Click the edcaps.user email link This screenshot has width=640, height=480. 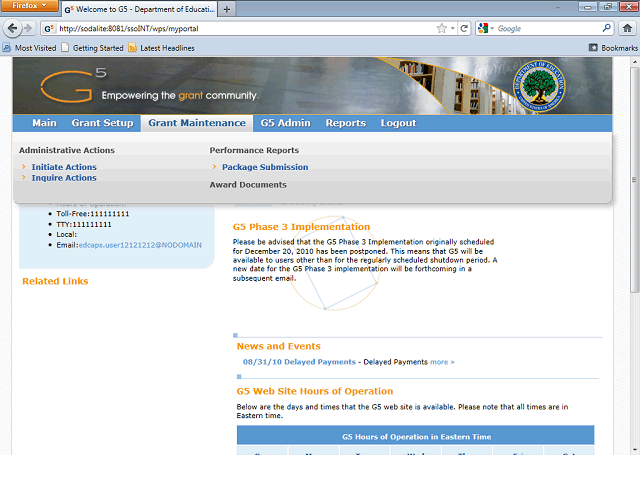(x=140, y=245)
